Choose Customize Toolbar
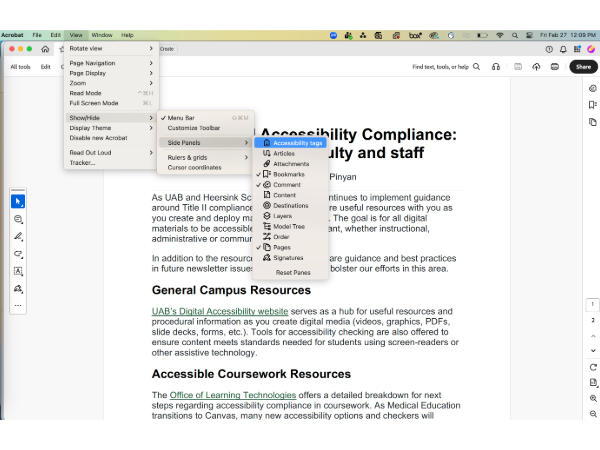 click(205, 128)
